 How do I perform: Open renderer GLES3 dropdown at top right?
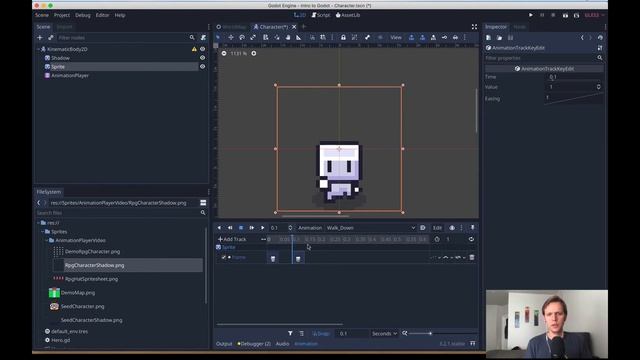594,15
